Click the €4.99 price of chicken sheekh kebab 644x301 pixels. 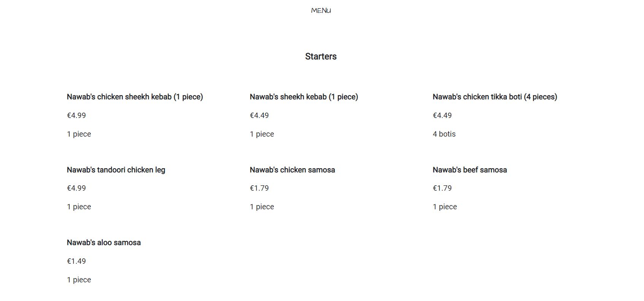(76, 115)
